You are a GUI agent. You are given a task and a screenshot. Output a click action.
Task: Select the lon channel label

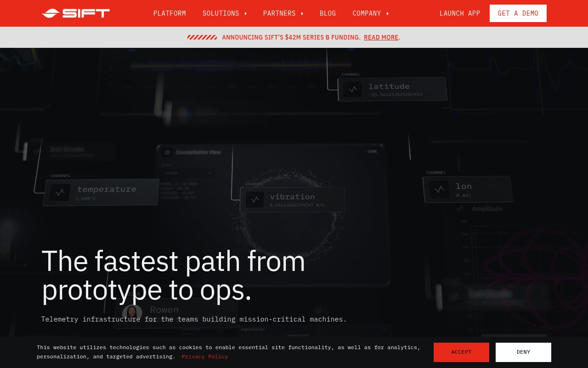click(x=464, y=186)
